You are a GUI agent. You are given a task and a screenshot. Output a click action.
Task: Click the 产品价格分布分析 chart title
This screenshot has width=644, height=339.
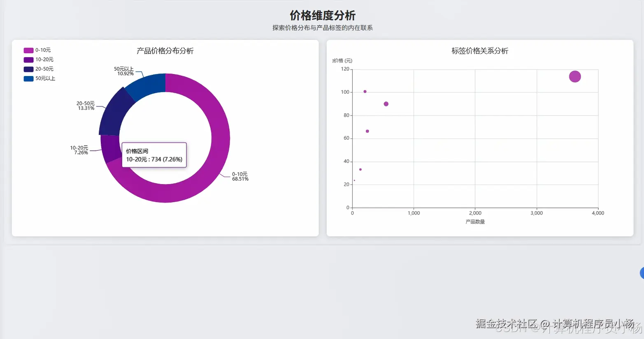point(165,51)
